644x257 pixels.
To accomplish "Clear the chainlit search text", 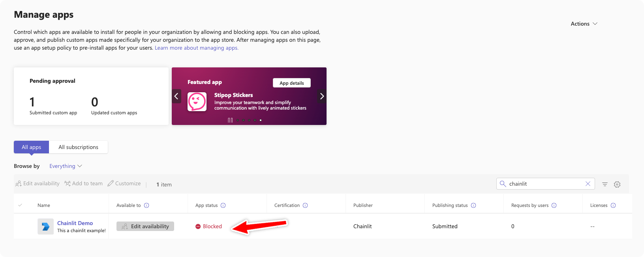I will pyautogui.click(x=588, y=184).
